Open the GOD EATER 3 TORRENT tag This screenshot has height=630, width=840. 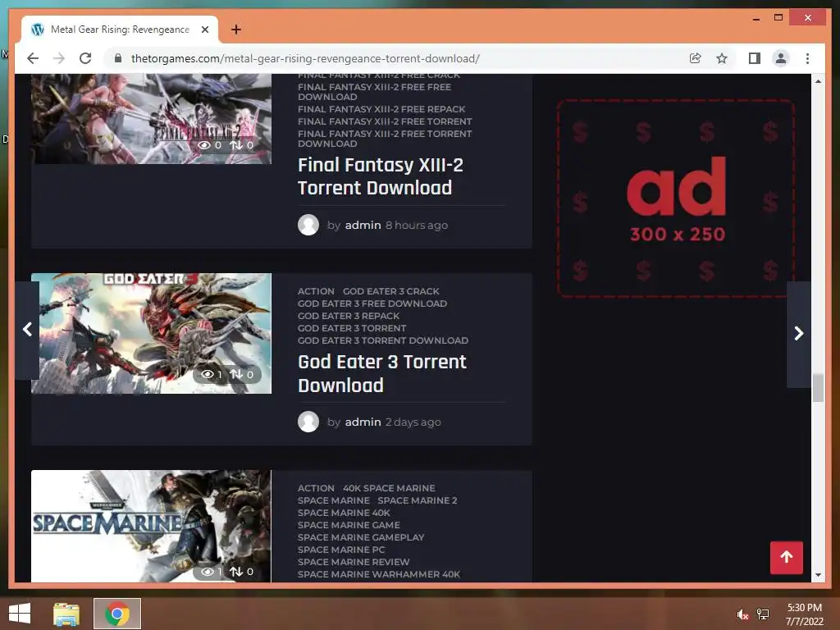coord(352,328)
